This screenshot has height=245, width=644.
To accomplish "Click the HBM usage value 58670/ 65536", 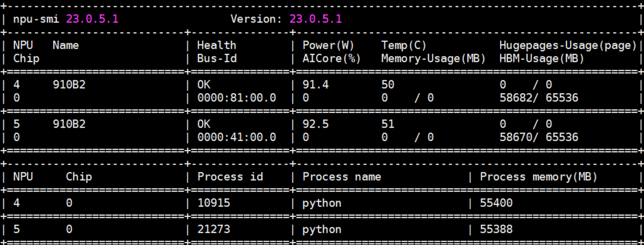I will click(538, 137).
